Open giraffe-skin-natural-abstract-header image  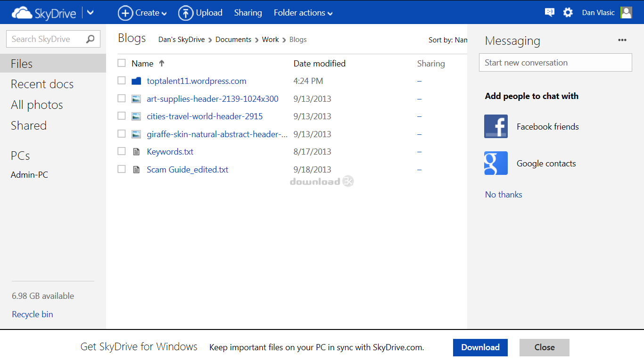(x=217, y=134)
